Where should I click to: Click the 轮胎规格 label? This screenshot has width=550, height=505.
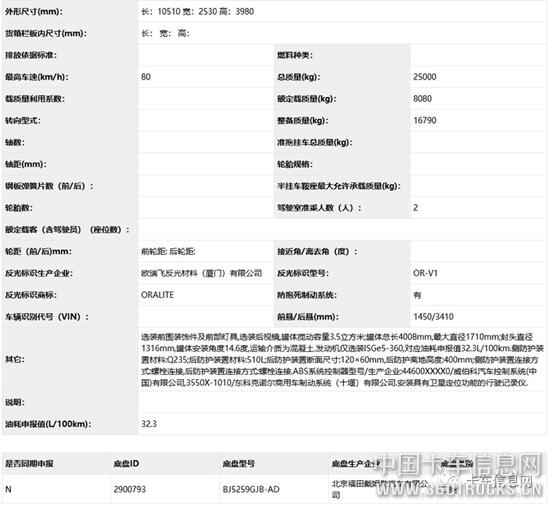295,164
